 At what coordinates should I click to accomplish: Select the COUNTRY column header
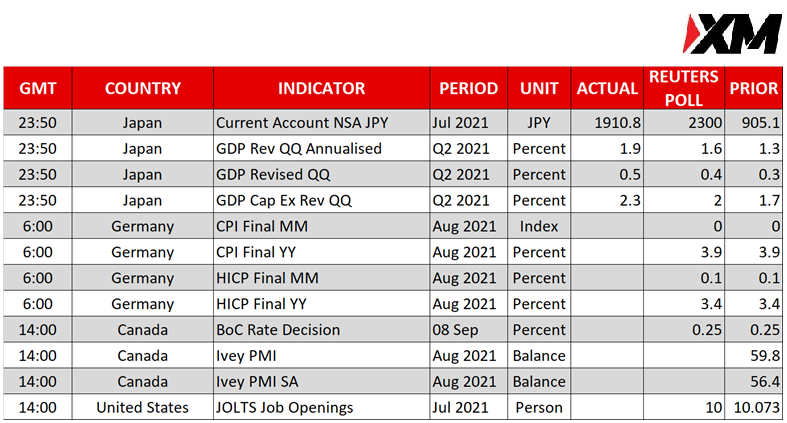143,88
